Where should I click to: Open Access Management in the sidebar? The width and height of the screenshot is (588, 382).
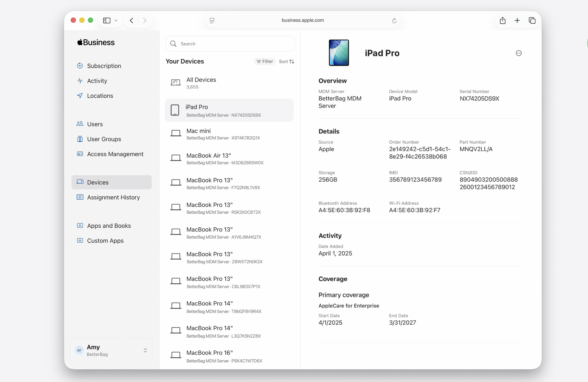click(111, 154)
